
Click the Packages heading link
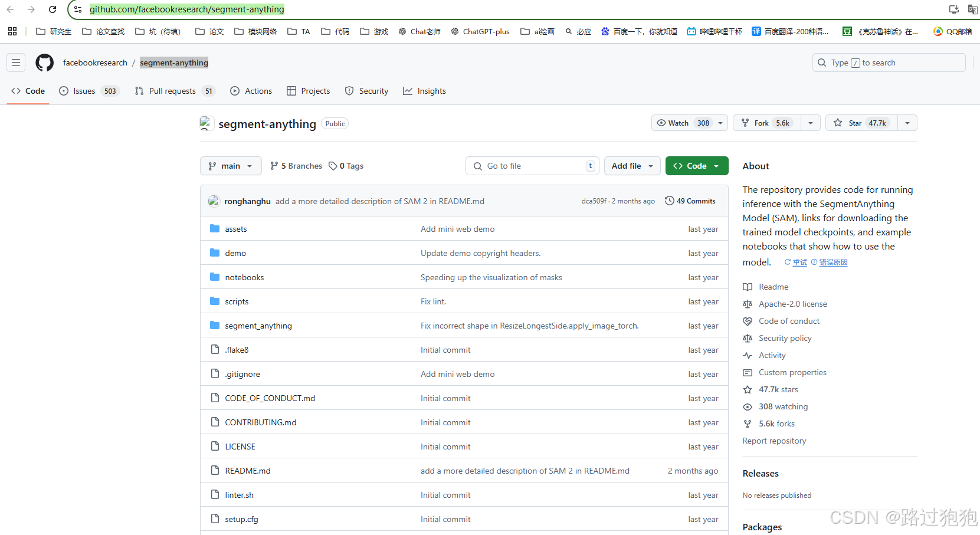(x=762, y=527)
